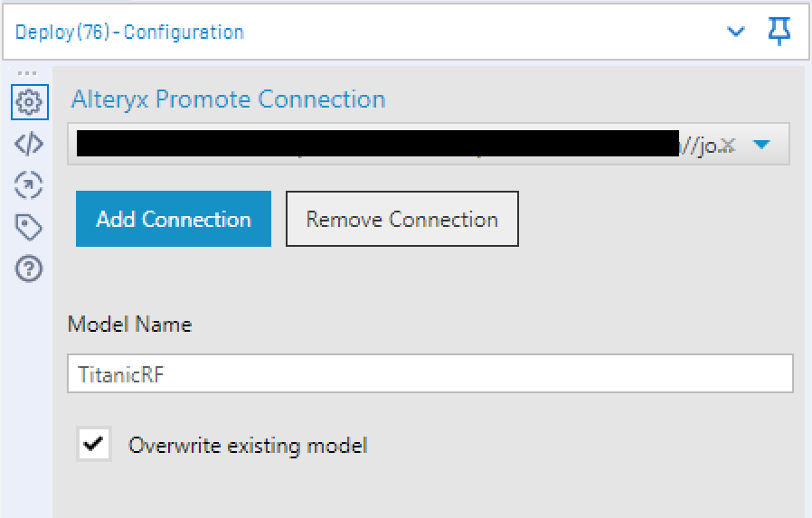
Task: Click the Alteryx Promote Connection heading
Action: [229, 99]
